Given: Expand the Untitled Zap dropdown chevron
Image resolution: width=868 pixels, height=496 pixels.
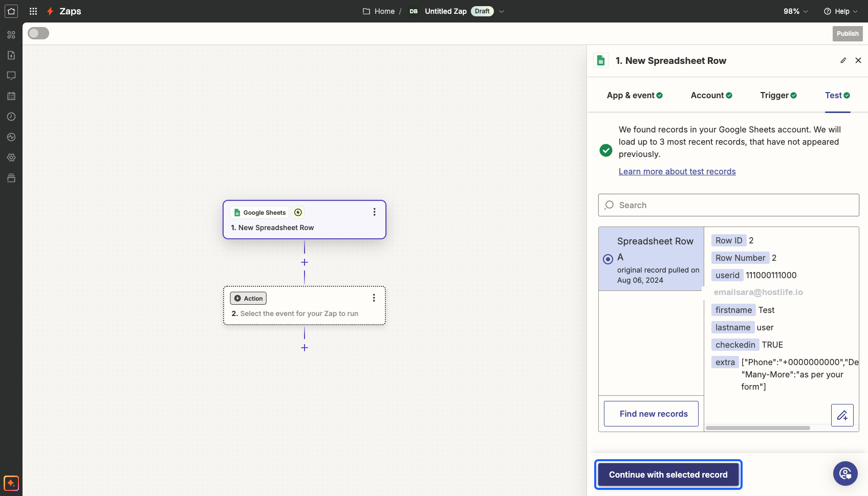Looking at the screenshot, I should [x=502, y=11].
